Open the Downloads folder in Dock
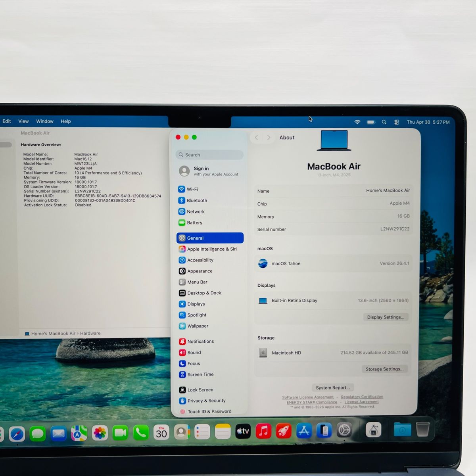476x476 pixels. coord(402,429)
